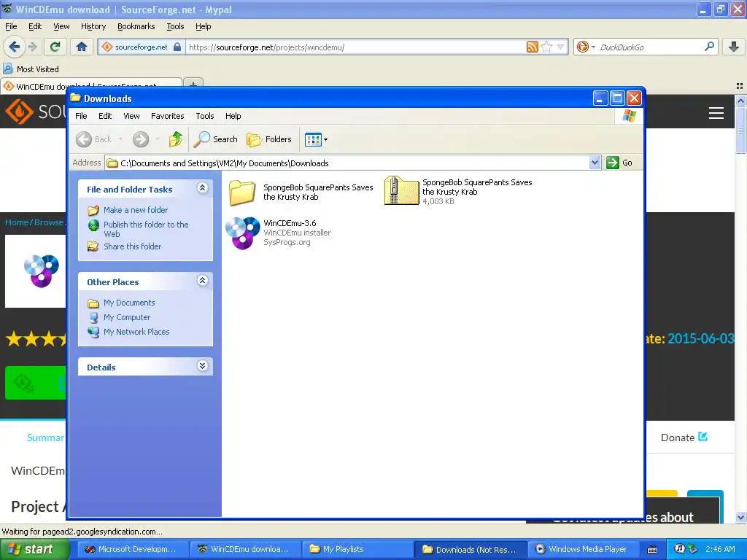Viewport: 747px width, 560px height.
Task: Click Make a new folder
Action: coord(136,210)
